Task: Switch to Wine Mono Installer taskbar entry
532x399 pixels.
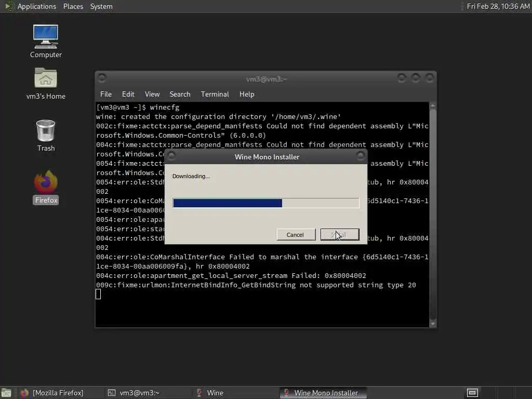Action: click(x=323, y=393)
